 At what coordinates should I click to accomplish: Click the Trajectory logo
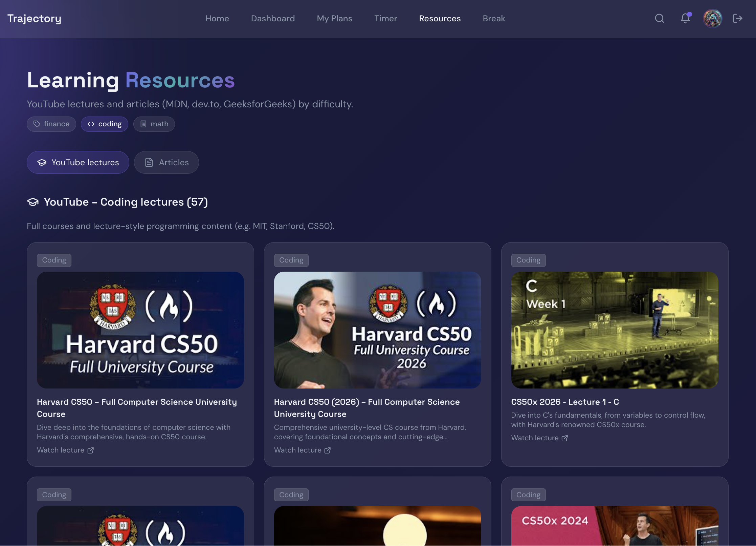[x=34, y=18]
